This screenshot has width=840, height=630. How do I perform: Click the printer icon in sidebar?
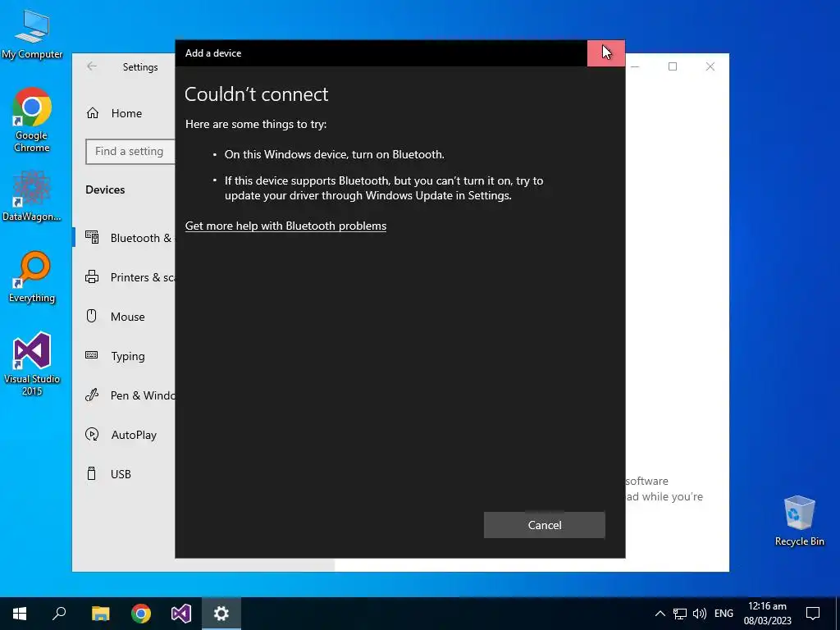click(92, 277)
